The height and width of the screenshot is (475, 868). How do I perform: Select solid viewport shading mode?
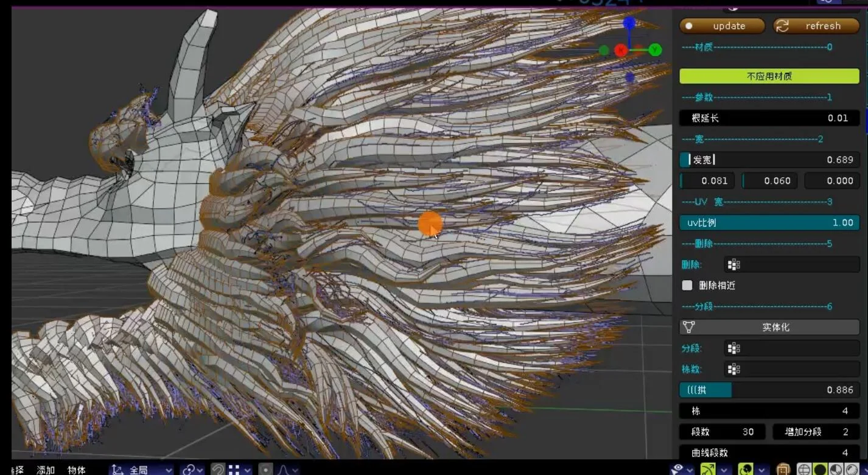coord(819,468)
